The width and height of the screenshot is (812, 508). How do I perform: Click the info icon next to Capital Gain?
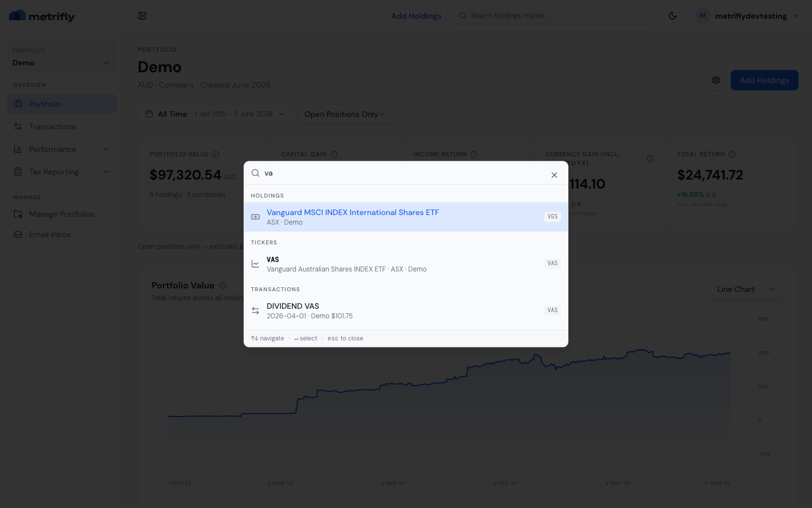[334, 154]
